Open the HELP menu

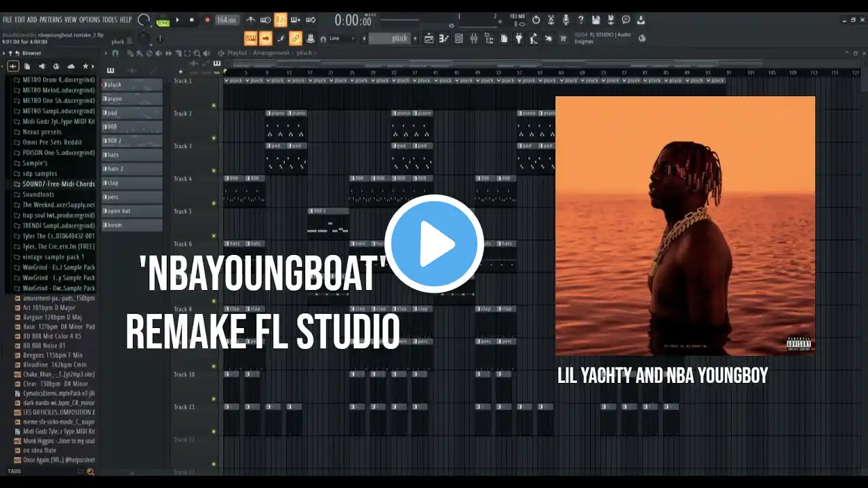pyautogui.click(x=125, y=20)
